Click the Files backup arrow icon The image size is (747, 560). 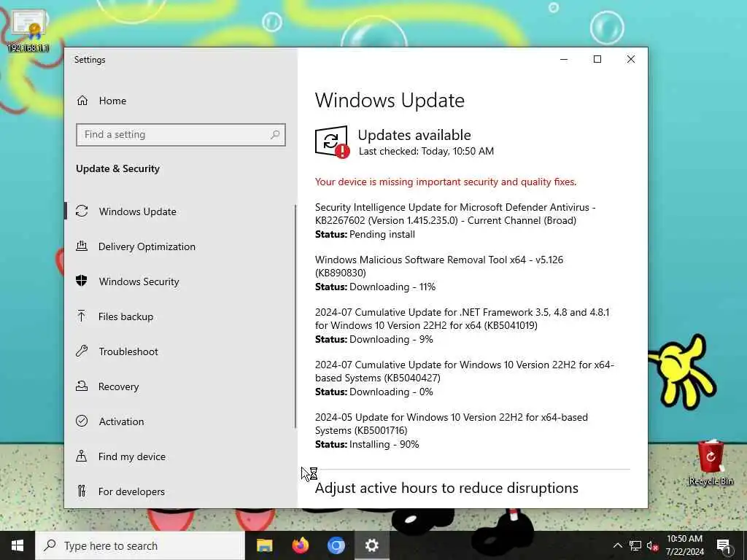[x=82, y=316]
